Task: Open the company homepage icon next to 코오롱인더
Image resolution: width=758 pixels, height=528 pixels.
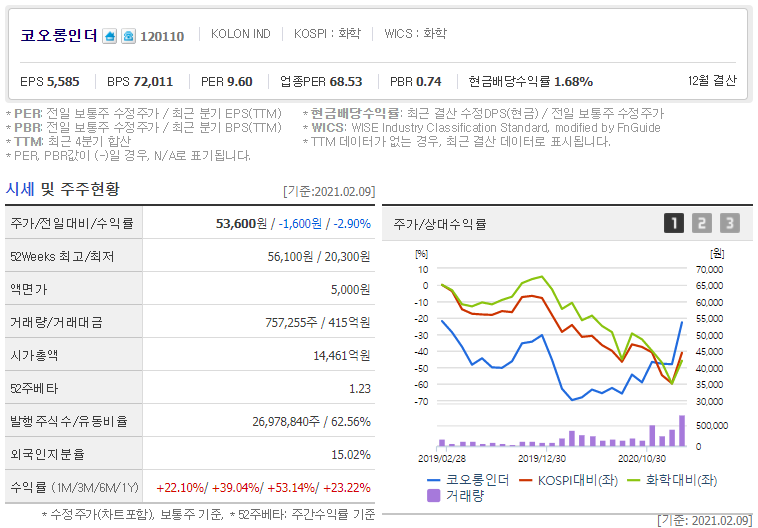Action: 110,36
